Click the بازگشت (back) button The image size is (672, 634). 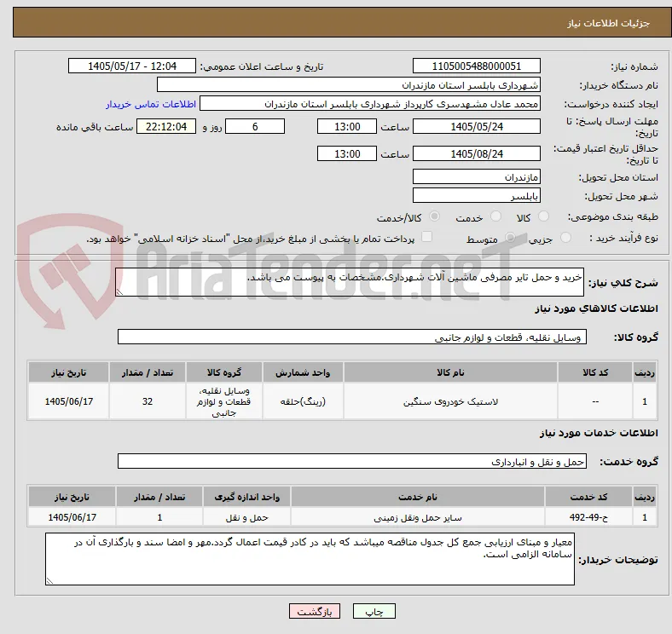[315, 611]
